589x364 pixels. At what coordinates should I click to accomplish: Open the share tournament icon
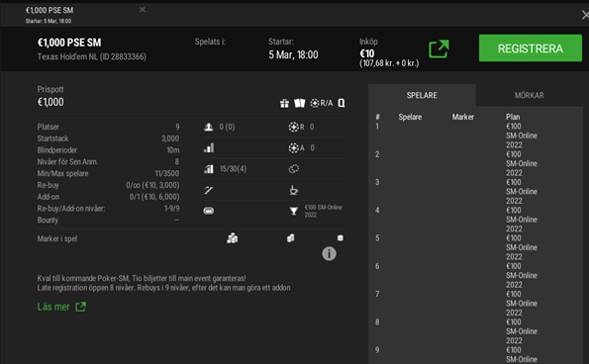tap(439, 48)
